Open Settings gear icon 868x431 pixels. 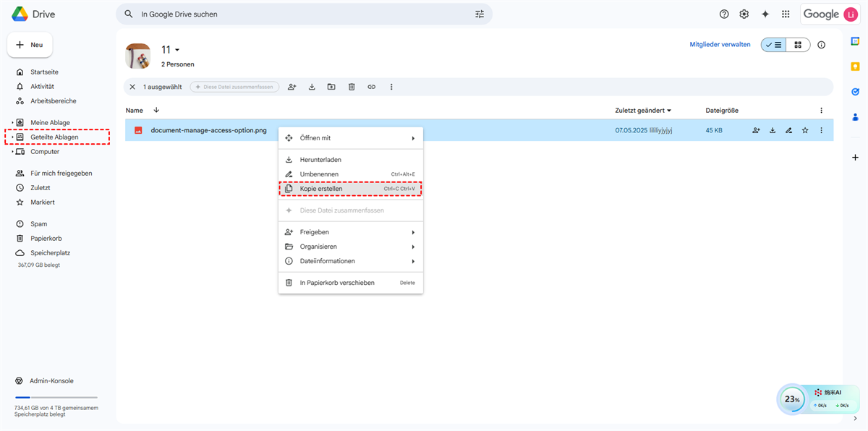(x=744, y=14)
